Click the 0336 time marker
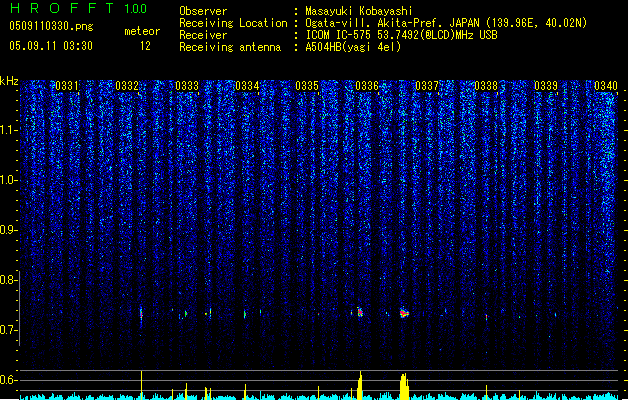The image size is (629, 400). tap(367, 86)
